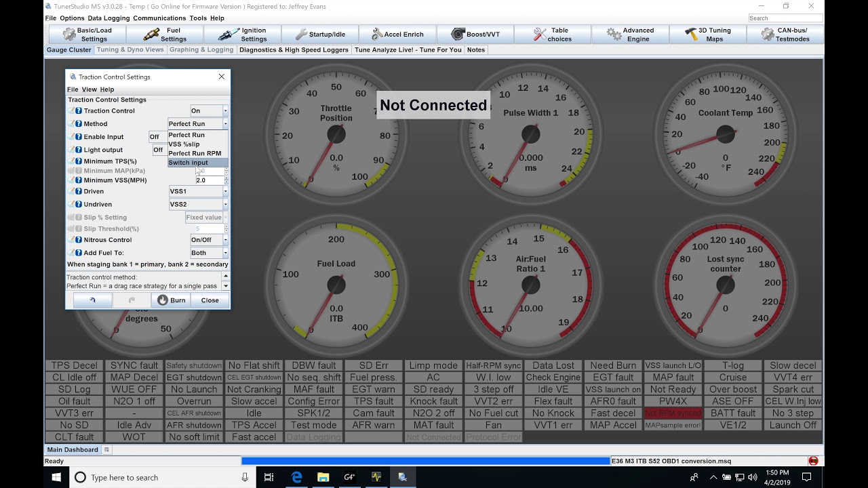Open Fuel Settings injector icon menu
This screenshot has height=488, width=868.
(164, 35)
